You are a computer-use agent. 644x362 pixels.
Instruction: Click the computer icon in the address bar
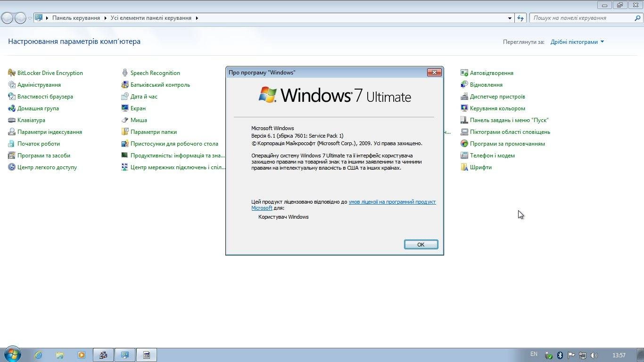click(x=39, y=18)
